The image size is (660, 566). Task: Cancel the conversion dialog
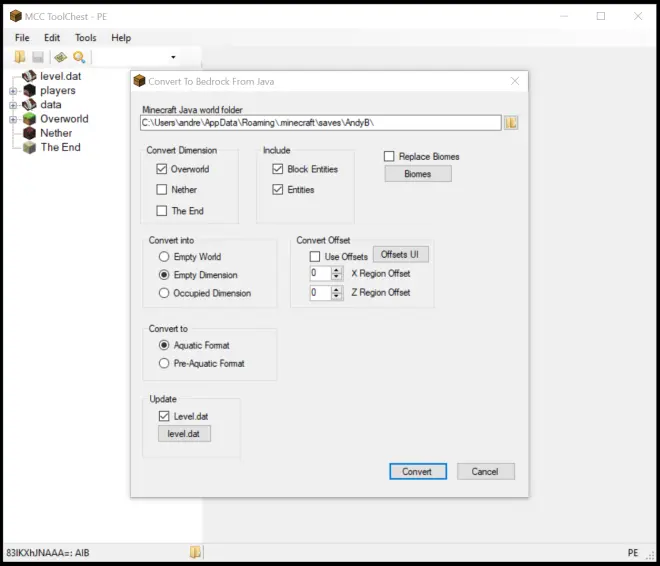[x=486, y=472]
